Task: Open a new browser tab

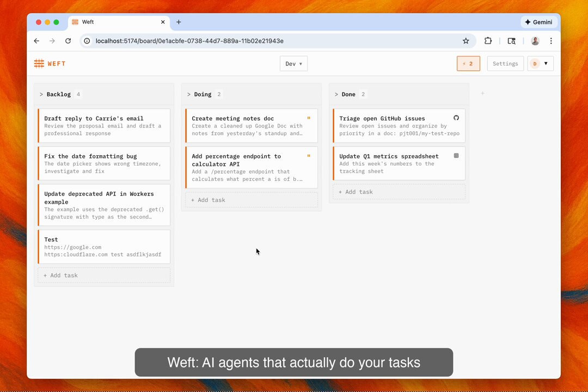Action: click(179, 22)
